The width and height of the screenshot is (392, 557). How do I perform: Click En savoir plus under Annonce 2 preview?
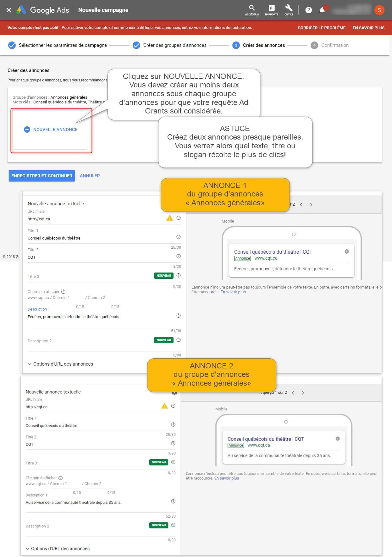tap(227, 478)
